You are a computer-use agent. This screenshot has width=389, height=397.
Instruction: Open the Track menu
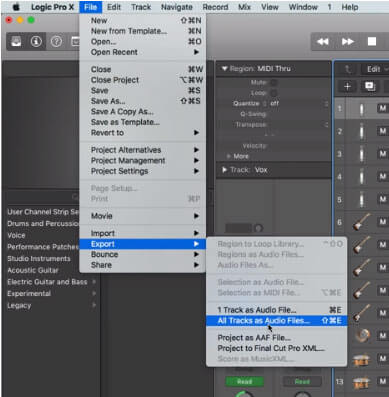coord(141,7)
